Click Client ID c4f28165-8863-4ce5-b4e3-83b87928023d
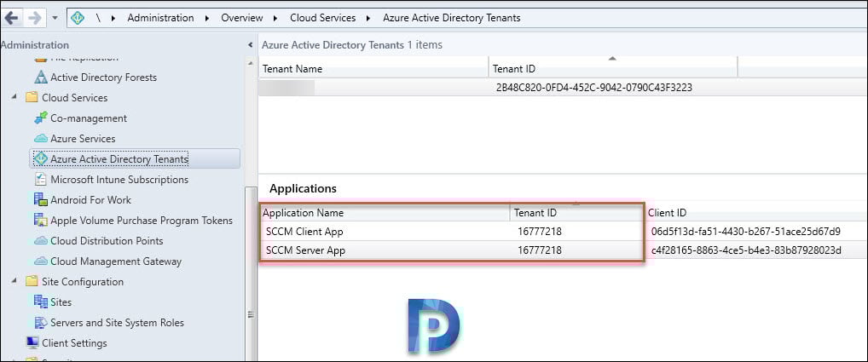The width and height of the screenshot is (868, 362). tap(746, 250)
